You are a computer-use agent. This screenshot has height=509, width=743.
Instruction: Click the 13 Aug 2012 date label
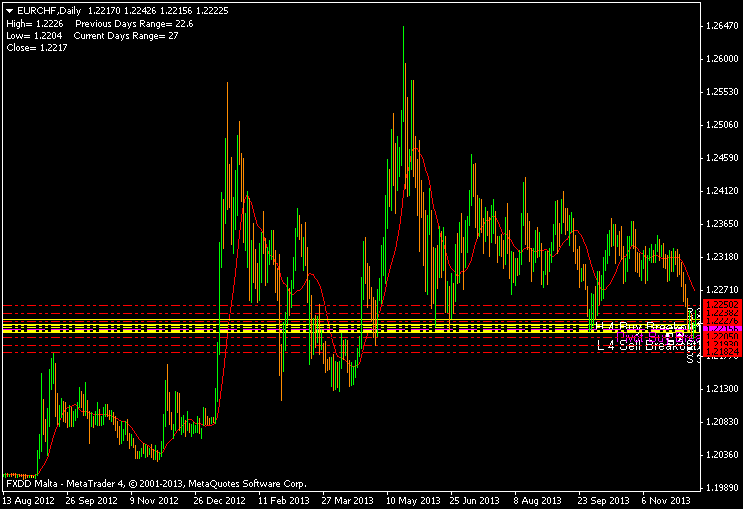tap(30, 499)
